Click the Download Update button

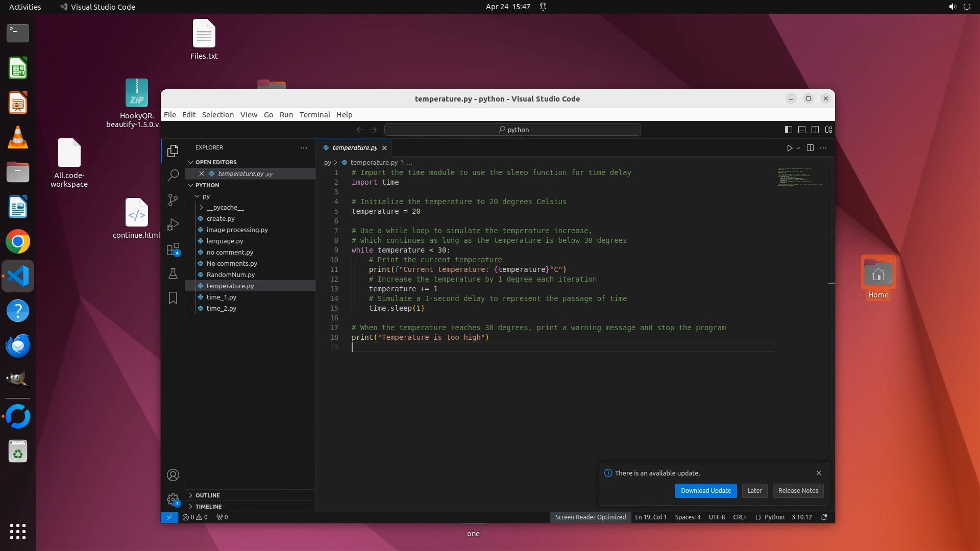705,491
